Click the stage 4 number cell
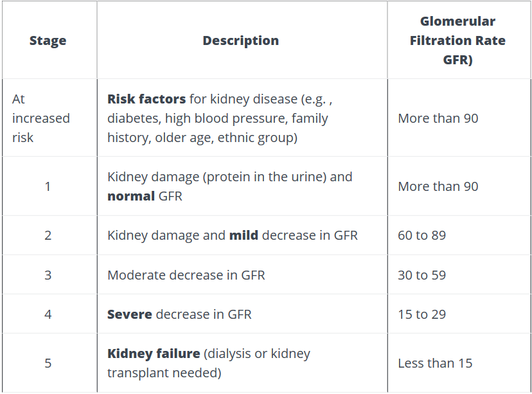The height and width of the screenshot is (394, 532). tap(48, 314)
